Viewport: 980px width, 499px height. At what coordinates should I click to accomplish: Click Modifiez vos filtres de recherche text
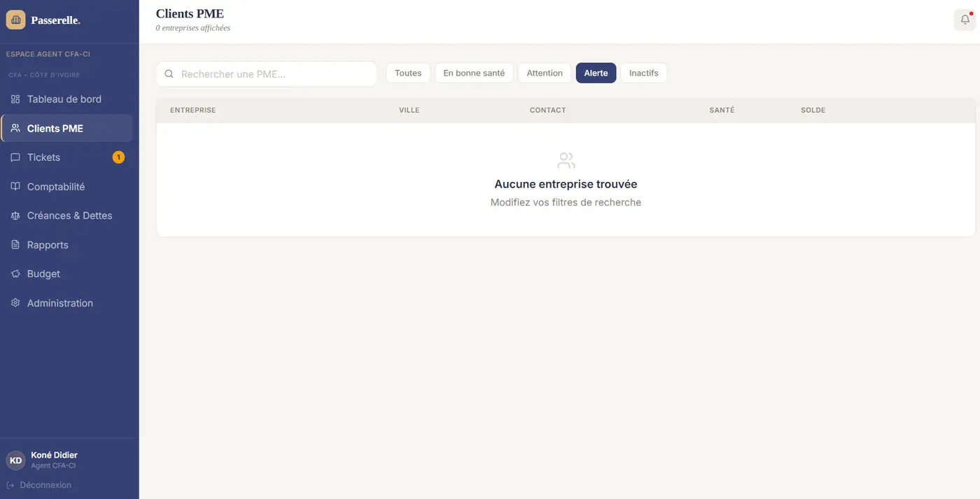(566, 202)
